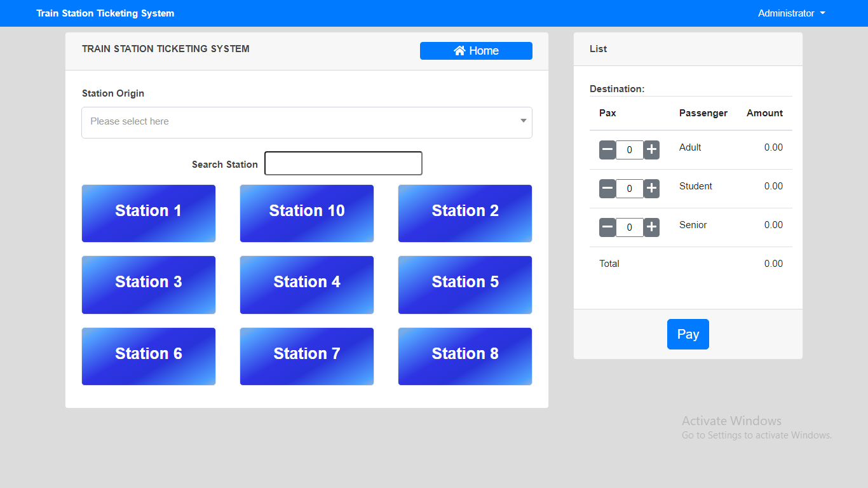The width and height of the screenshot is (868, 488).
Task: Choose Station 5 from the station grid
Action: point(465,285)
